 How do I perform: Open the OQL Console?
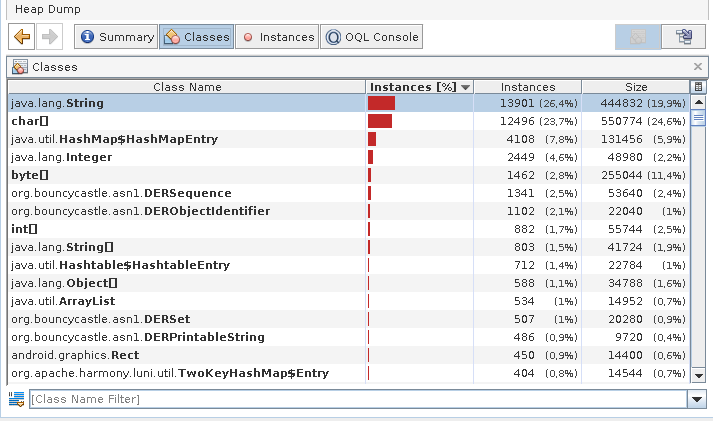[x=371, y=37]
